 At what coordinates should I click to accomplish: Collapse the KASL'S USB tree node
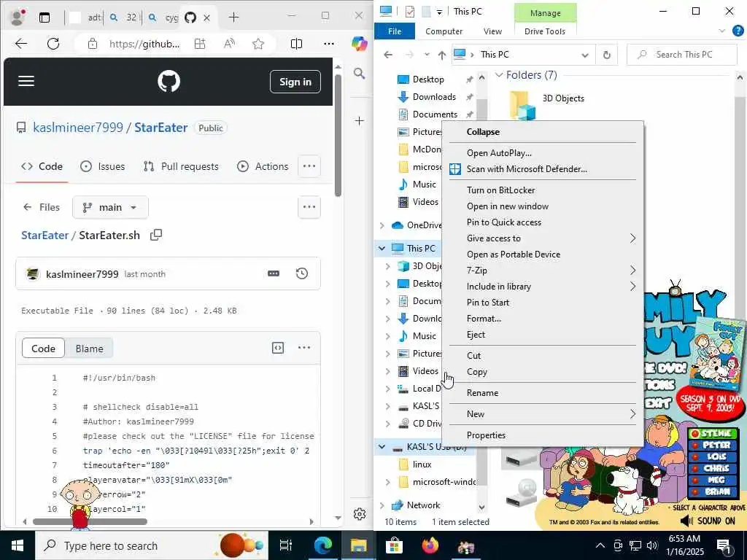pos(382,447)
